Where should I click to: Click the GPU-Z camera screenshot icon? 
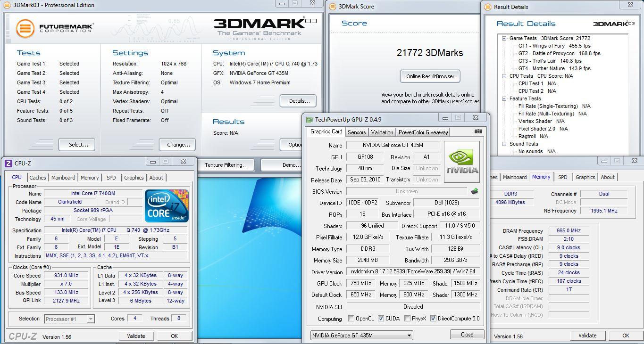478,131
